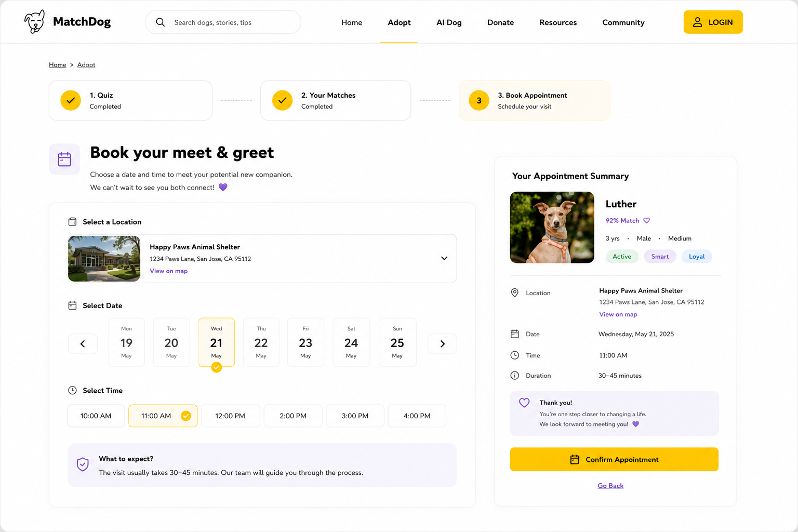Click the MatchDog dog-face logo icon

(35, 22)
